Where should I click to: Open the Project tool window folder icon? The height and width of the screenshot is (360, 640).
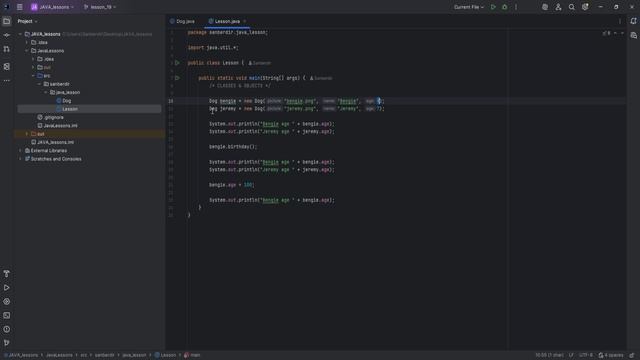(7, 21)
